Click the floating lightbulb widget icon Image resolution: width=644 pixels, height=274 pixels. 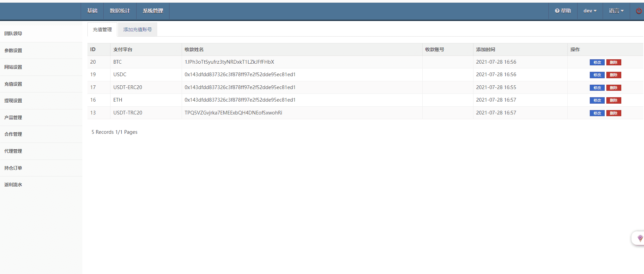point(640,238)
